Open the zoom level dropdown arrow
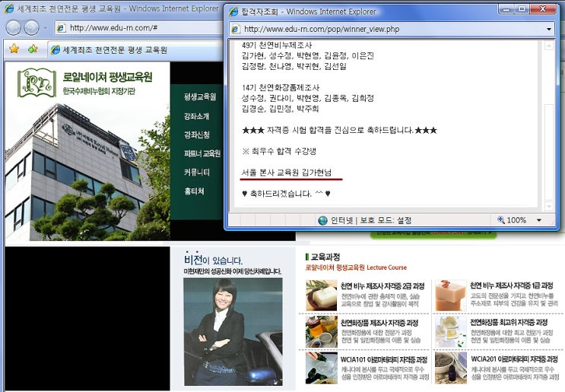 pos(539,220)
